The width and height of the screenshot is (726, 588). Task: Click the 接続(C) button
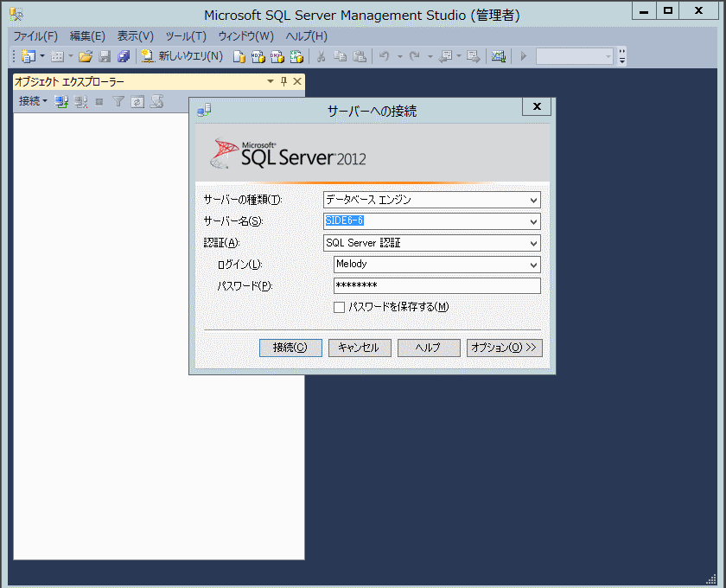point(290,348)
